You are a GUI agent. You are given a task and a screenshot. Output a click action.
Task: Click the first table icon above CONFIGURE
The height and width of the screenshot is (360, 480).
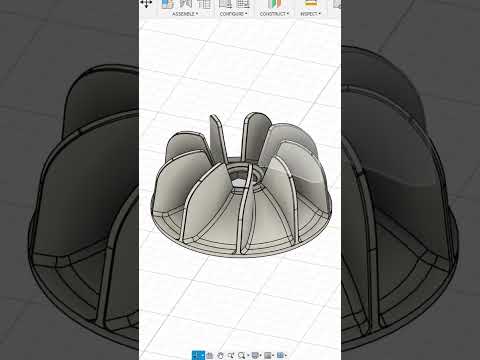coord(225,4)
